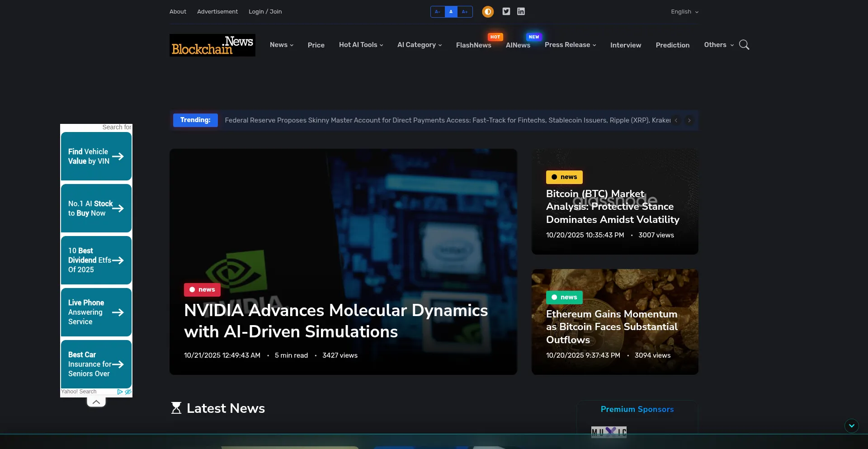This screenshot has height=449, width=868.
Task: Click the Blockchain.News logo
Action: (x=212, y=45)
